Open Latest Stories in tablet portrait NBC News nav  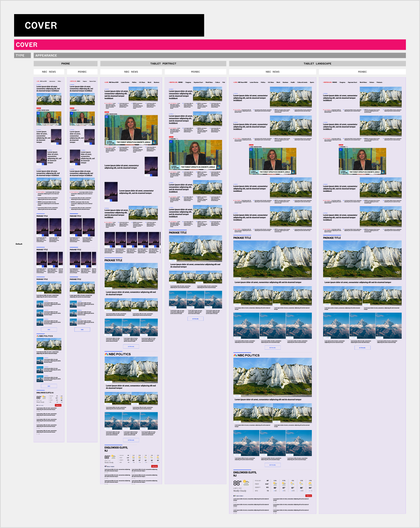click(x=125, y=82)
